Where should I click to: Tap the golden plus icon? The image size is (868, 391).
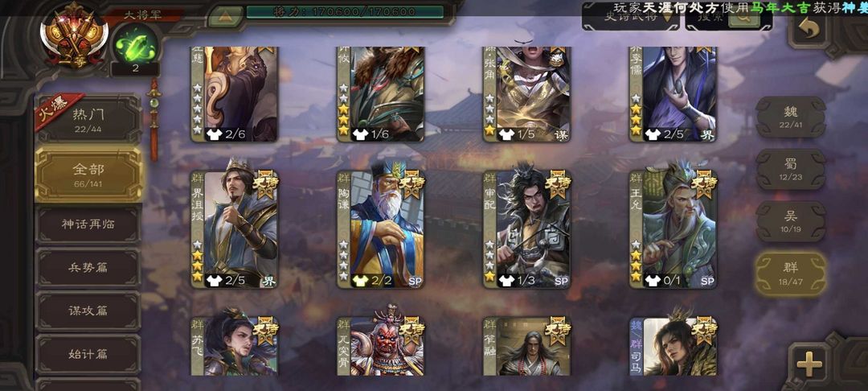[x=809, y=364]
